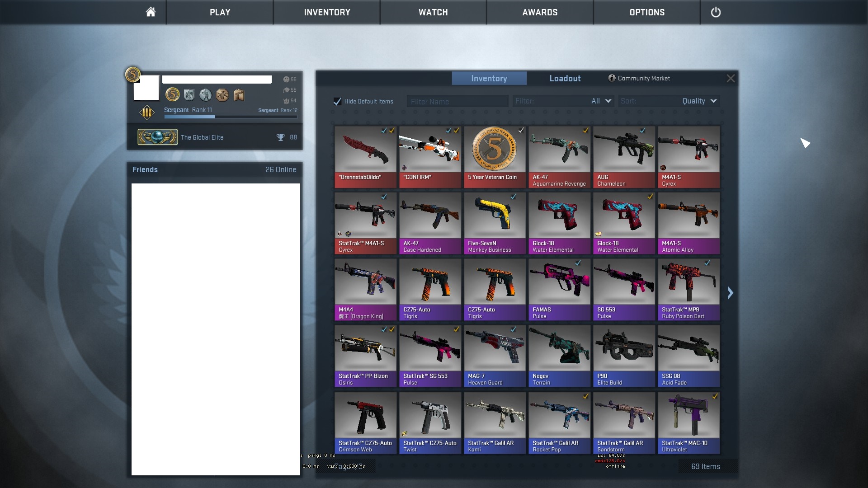This screenshot has width=868, height=488.
Task: Open the AWARDS menu
Action: [x=540, y=12]
